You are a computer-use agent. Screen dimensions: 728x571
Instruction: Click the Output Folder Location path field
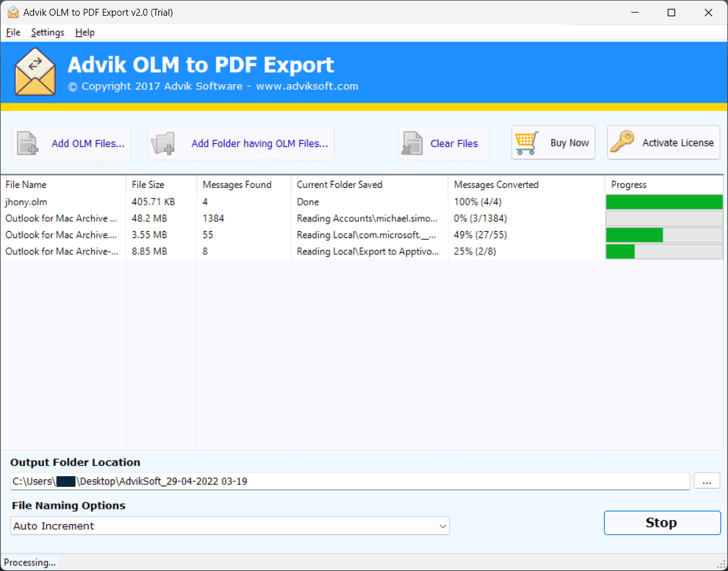(350, 481)
